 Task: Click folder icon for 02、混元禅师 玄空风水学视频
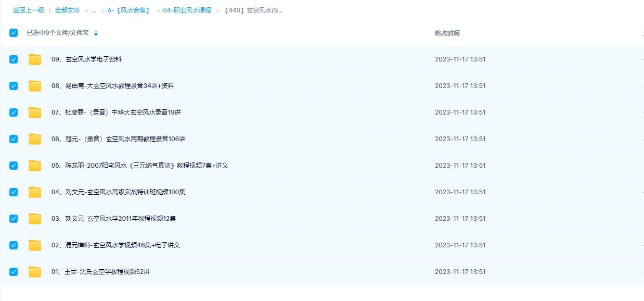pos(35,245)
